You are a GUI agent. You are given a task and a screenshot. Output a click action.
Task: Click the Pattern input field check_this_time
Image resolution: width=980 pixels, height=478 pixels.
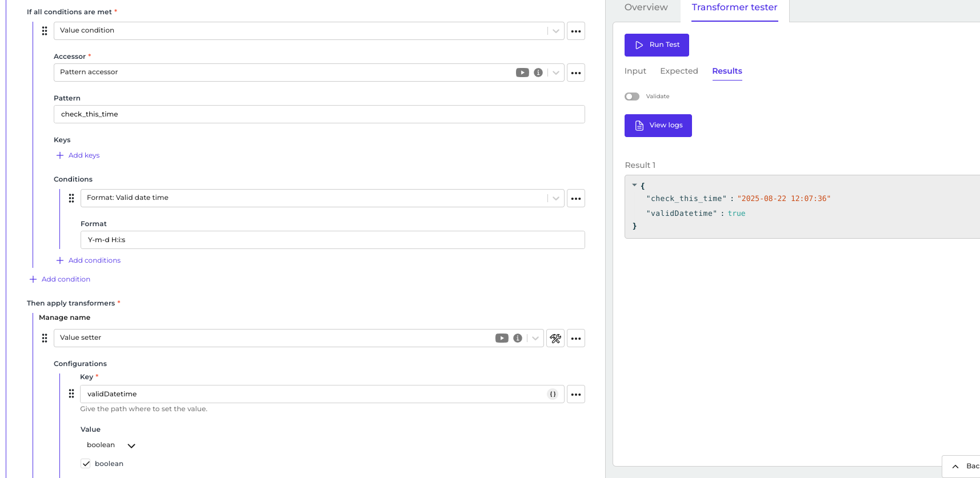319,114
